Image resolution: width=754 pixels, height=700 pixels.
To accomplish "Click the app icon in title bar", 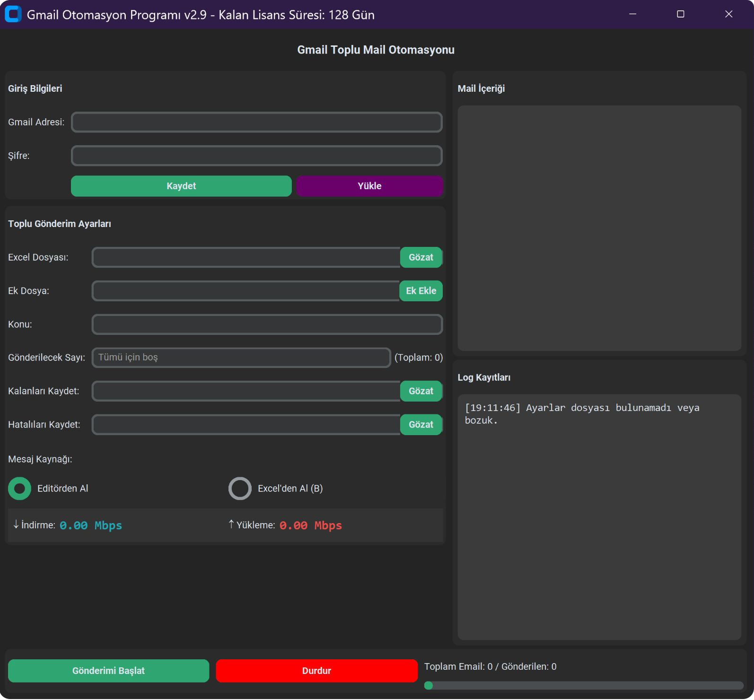I will [13, 14].
